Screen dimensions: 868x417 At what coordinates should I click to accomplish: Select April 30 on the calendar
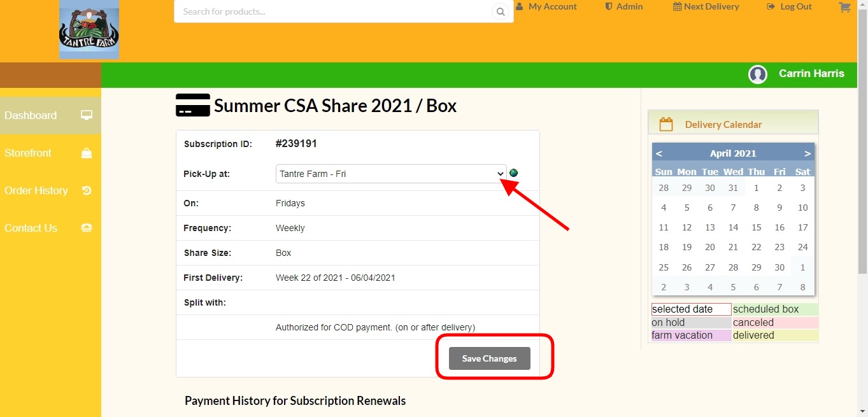coord(779,267)
